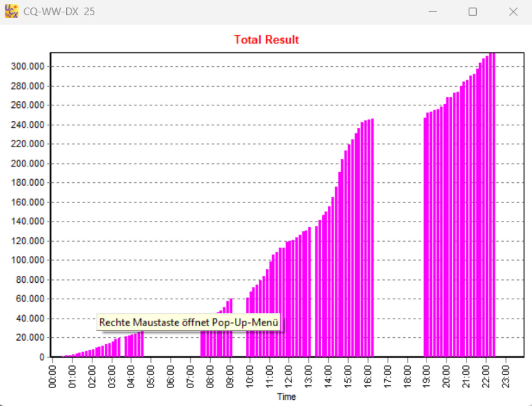Click the 160.000 y-axis value label
The width and height of the screenshot is (532, 406).
pyautogui.click(x=28, y=202)
